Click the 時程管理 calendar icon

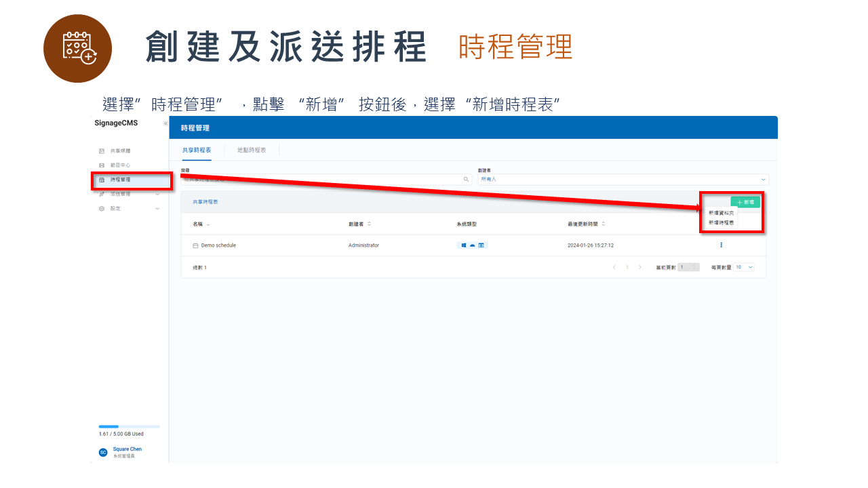click(103, 180)
